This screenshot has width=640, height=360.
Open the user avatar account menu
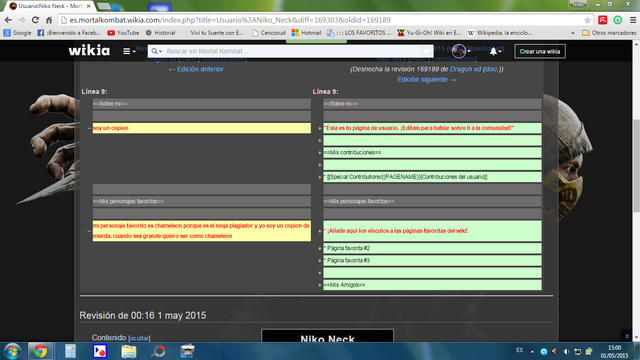coord(460,51)
